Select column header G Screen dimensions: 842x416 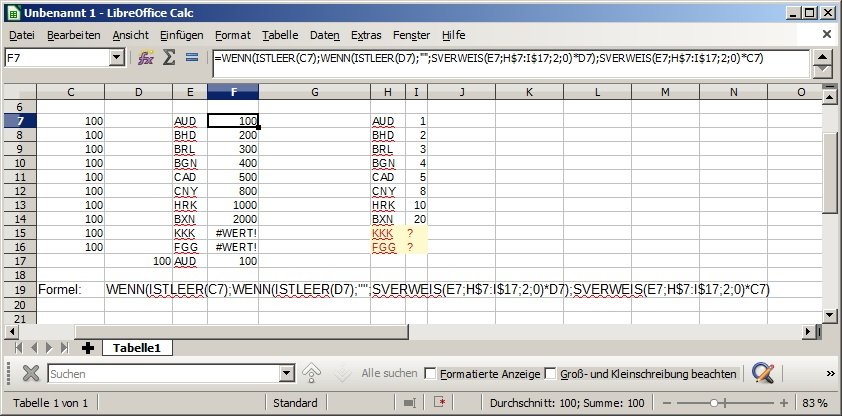pyautogui.click(x=314, y=92)
